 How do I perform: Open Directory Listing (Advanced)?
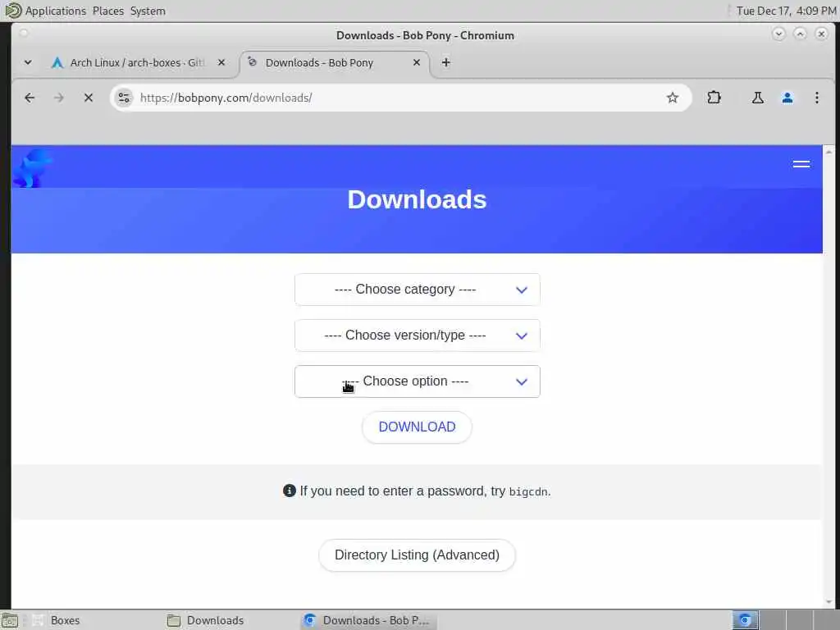pos(417,555)
